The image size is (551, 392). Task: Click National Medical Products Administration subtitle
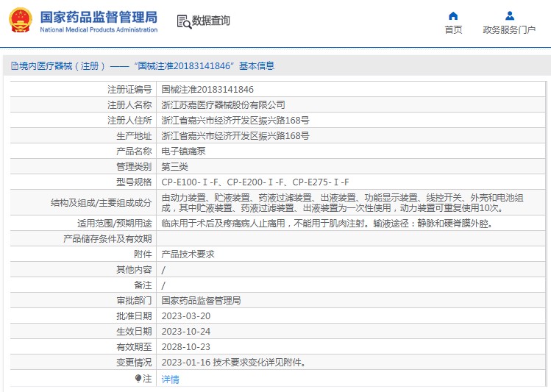[x=99, y=30]
